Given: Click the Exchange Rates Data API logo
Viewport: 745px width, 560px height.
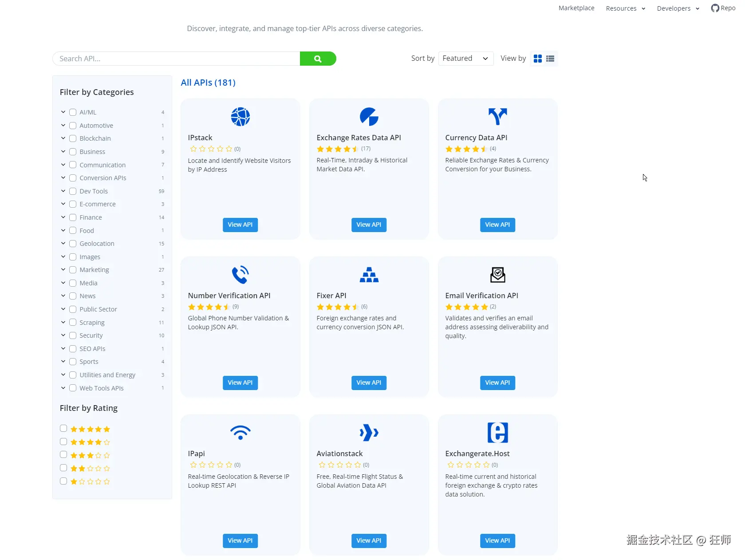Looking at the screenshot, I should pyautogui.click(x=369, y=117).
